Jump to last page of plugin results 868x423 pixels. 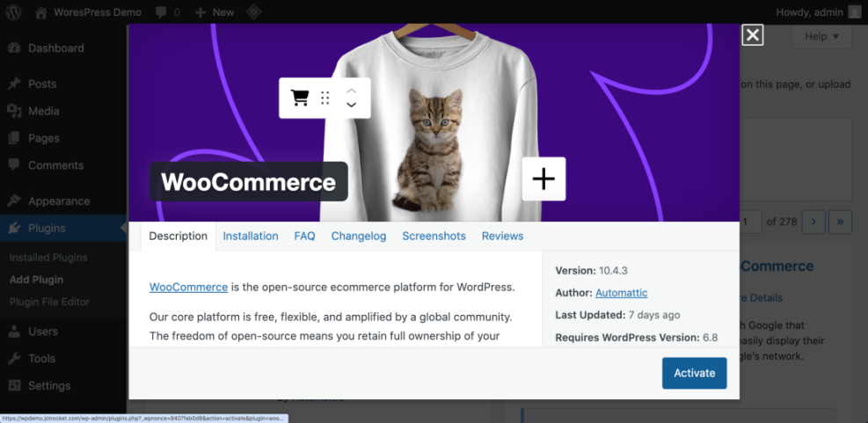(x=841, y=222)
